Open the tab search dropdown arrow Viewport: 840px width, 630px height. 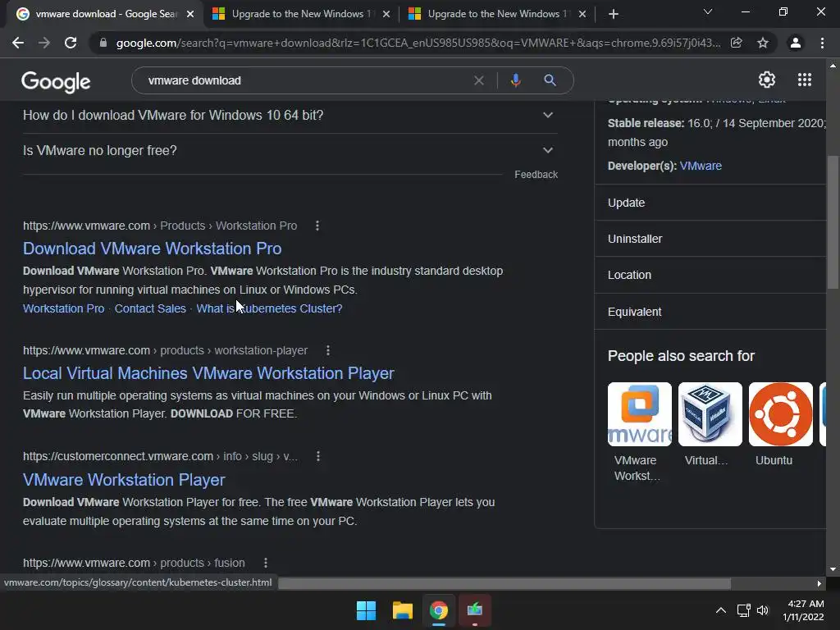(x=708, y=11)
